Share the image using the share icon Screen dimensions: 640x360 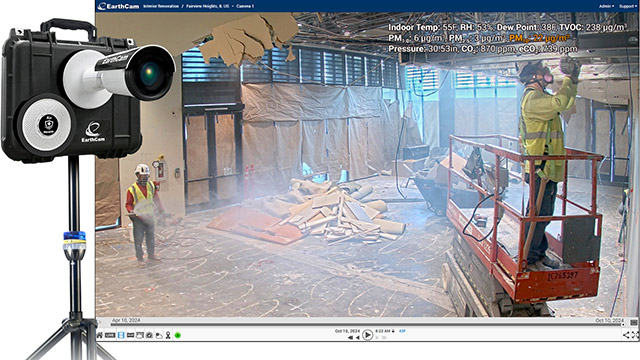coord(626,335)
